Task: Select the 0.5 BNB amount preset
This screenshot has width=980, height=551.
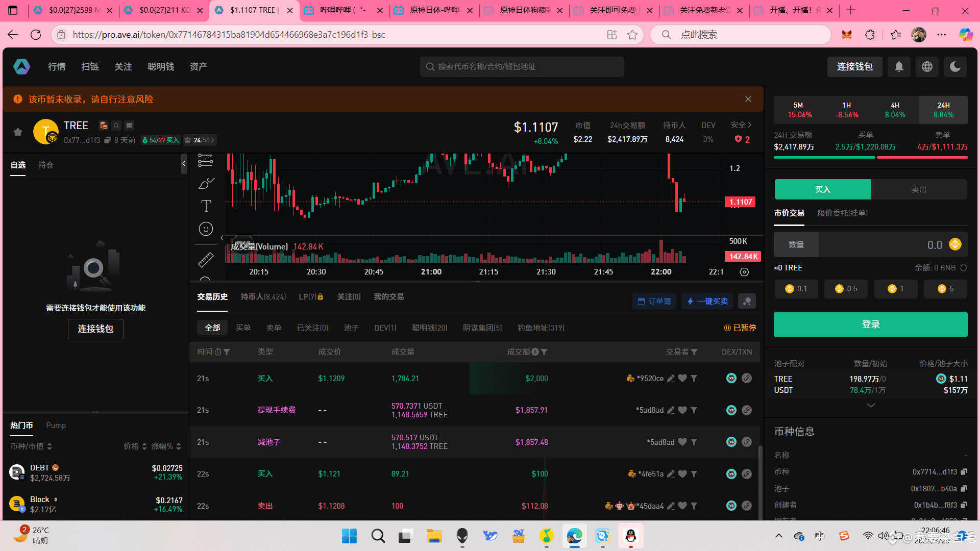Action: click(846, 289)
